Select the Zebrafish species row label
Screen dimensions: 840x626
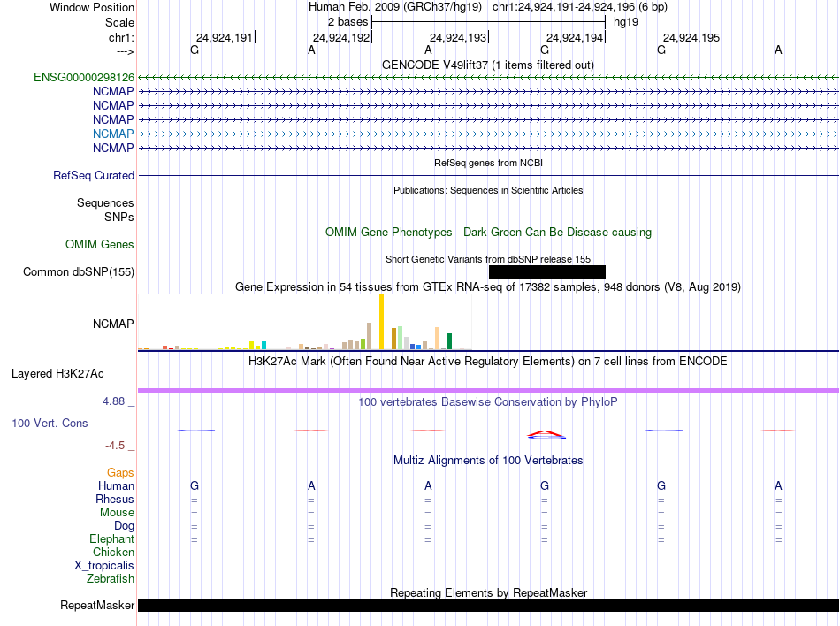(x=111, y=579)
